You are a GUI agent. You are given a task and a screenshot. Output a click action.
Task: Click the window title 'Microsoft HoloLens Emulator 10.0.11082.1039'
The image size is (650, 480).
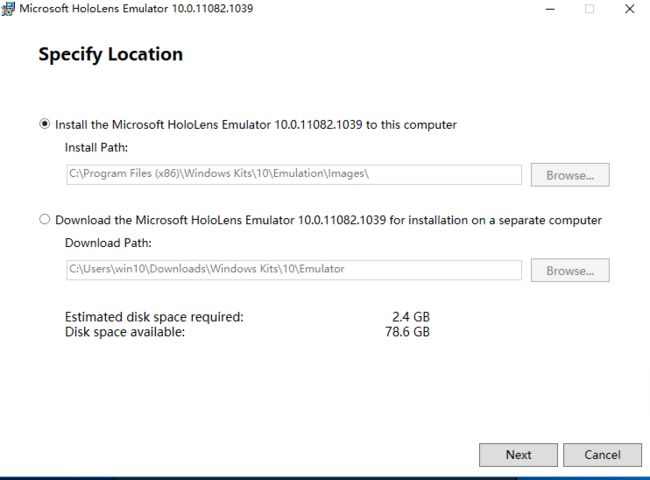pyautogui.click(x=136, y=8)
